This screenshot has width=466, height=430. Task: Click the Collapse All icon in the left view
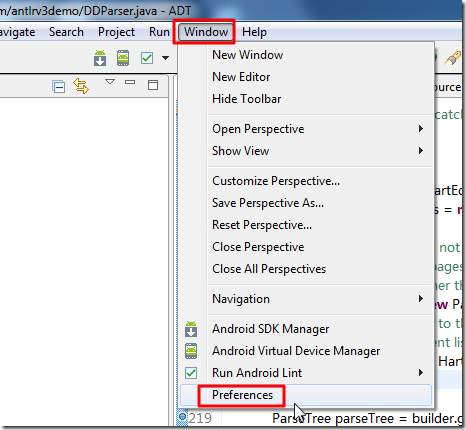(59, 87)
